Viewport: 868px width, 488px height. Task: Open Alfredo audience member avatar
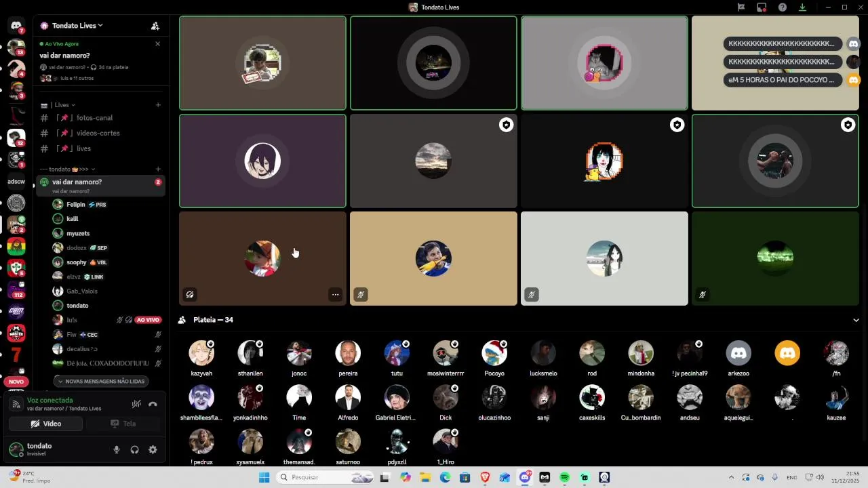point(348,398)
